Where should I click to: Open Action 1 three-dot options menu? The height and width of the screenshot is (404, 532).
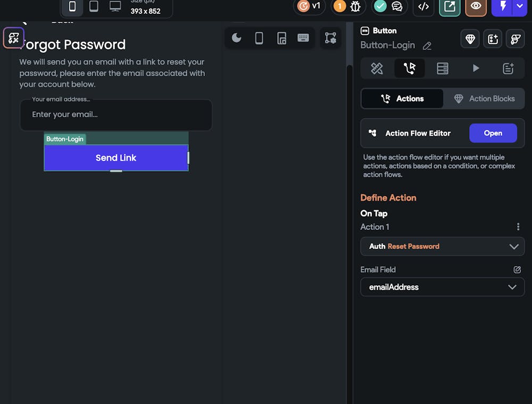pyautogui.click(x=518, y=227)
